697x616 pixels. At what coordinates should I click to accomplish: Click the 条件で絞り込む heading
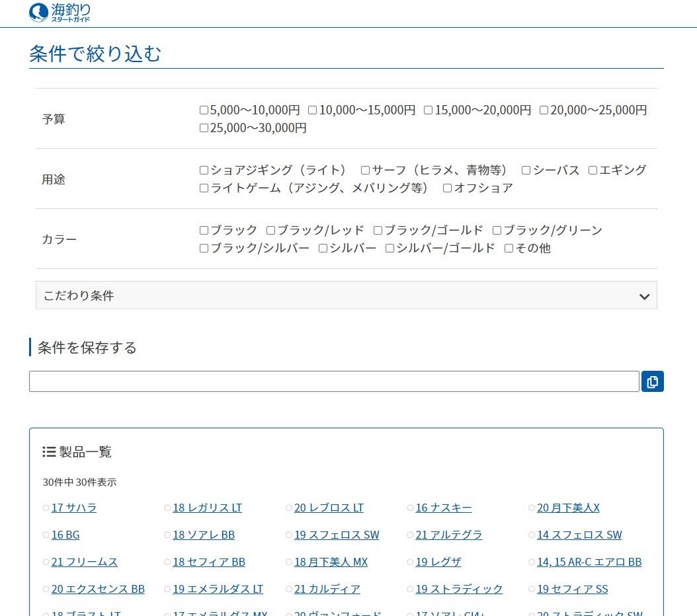tap(95, 54)
